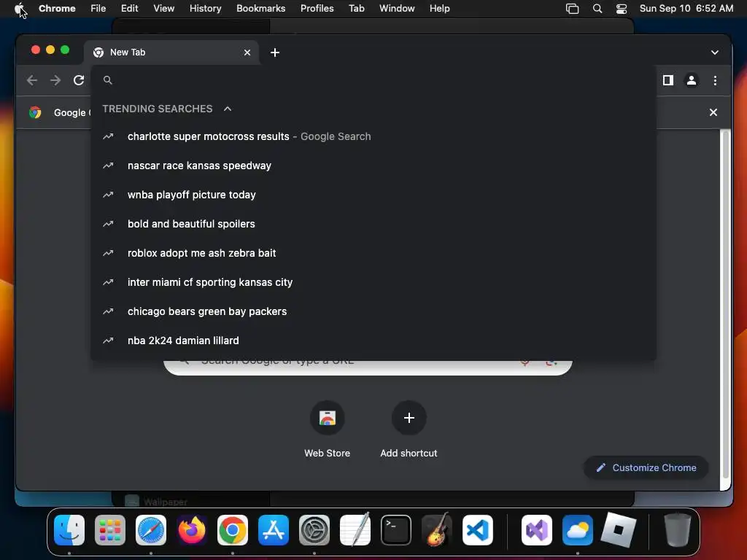Click the page vertical scrollbar
747x560 pixels.
point(726,305)
